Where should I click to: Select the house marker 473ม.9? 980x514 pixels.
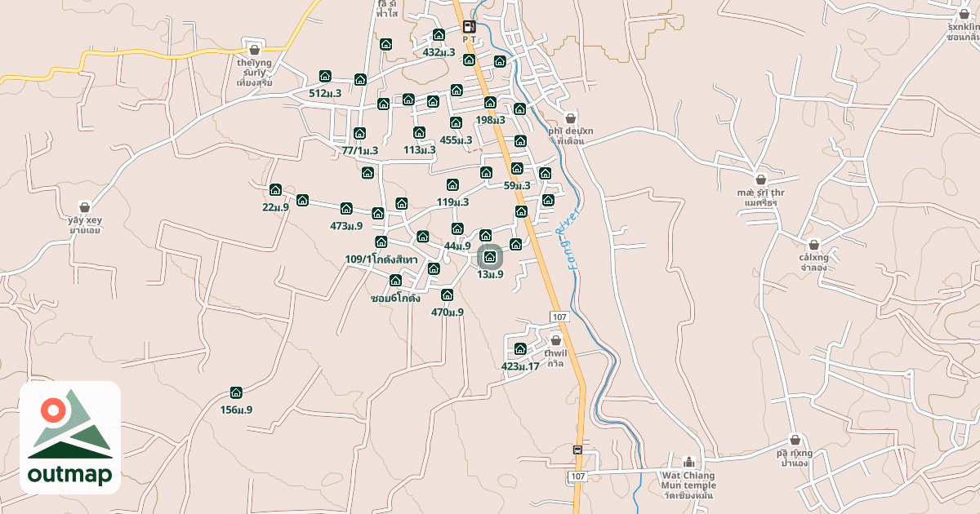[x=346, y=208]
